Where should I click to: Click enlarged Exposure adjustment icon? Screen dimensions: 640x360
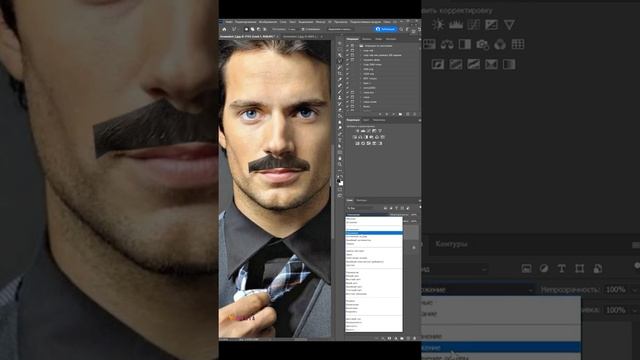[x=491, y=24]
